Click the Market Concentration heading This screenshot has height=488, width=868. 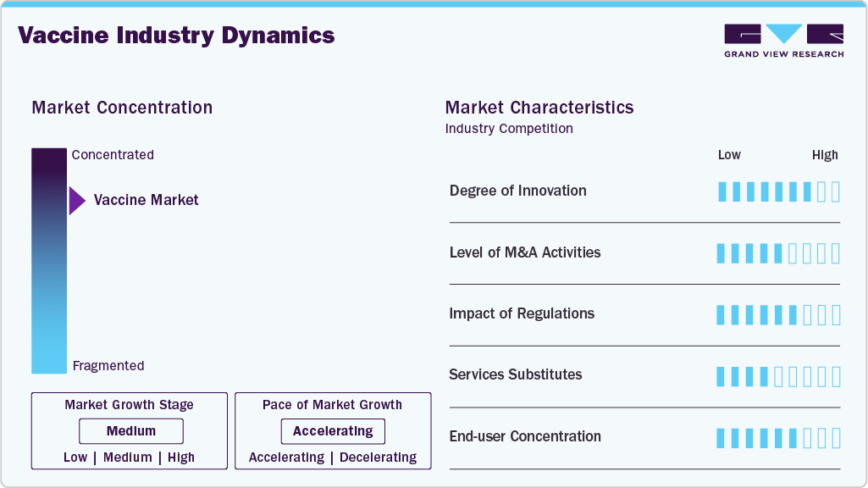[x=122, y=108]
